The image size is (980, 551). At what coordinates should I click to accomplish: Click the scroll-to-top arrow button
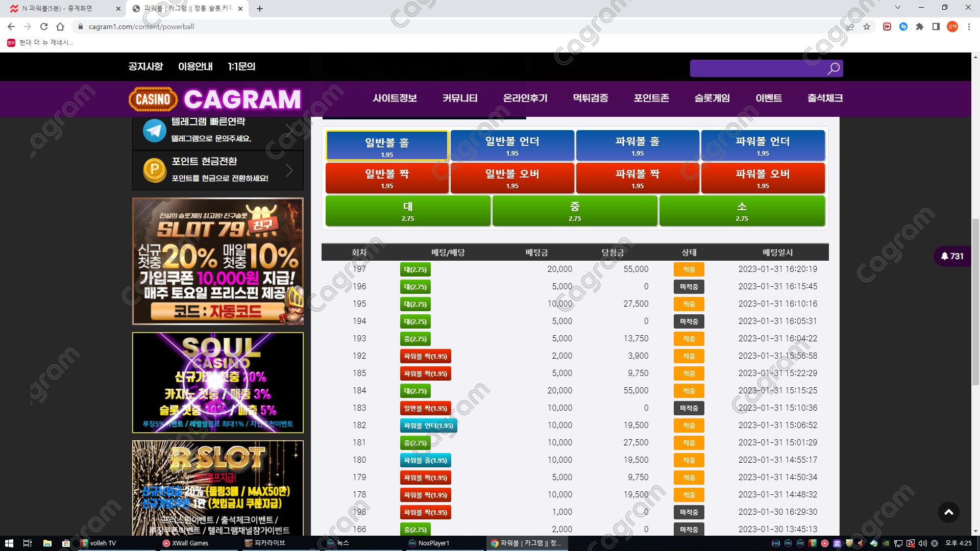pos(948,512)
